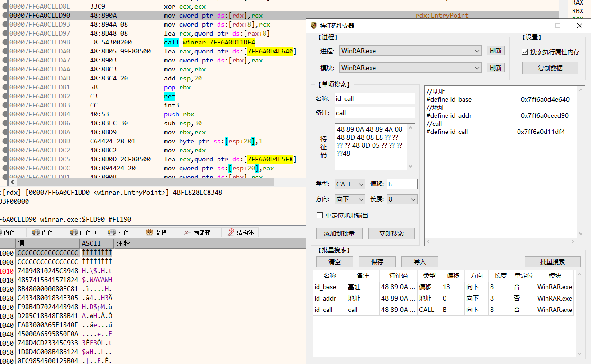The image size is (591, 364).
Task: Select the id_addr row in the batch table
Action: 443,298
